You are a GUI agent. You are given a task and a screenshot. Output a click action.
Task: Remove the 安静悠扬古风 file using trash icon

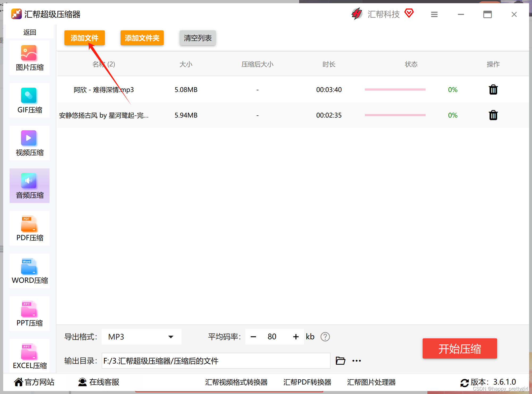click(493, 115)
